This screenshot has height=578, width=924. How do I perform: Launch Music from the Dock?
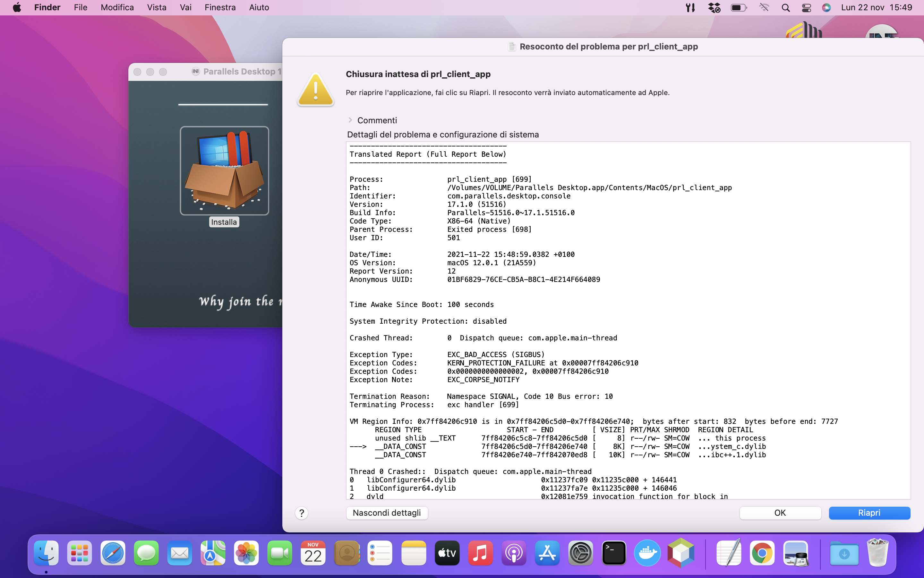pyautogui.click(x=480, y=553)
